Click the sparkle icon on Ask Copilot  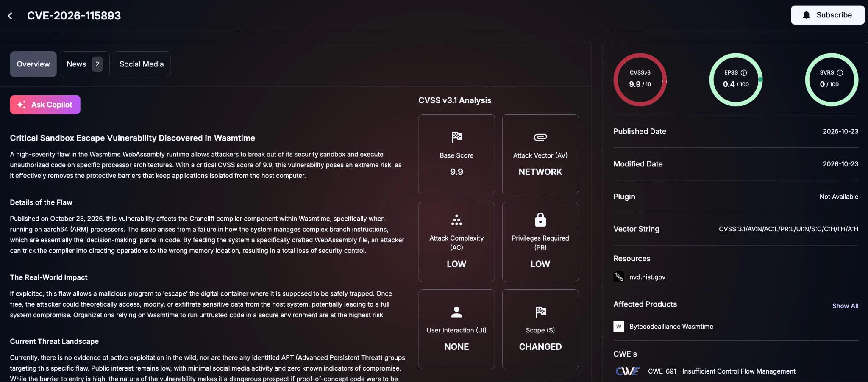[x=21, y=105]
